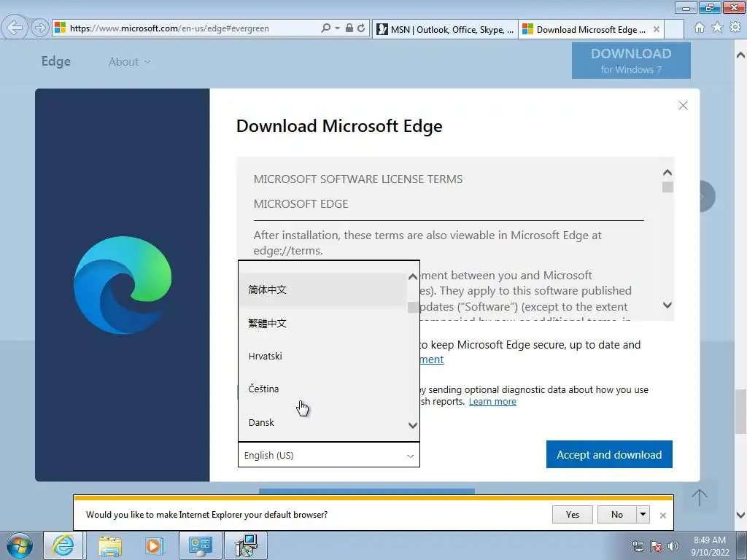Open the Windows Start button
Screen dimensions: 747x560
coord(20,545)
